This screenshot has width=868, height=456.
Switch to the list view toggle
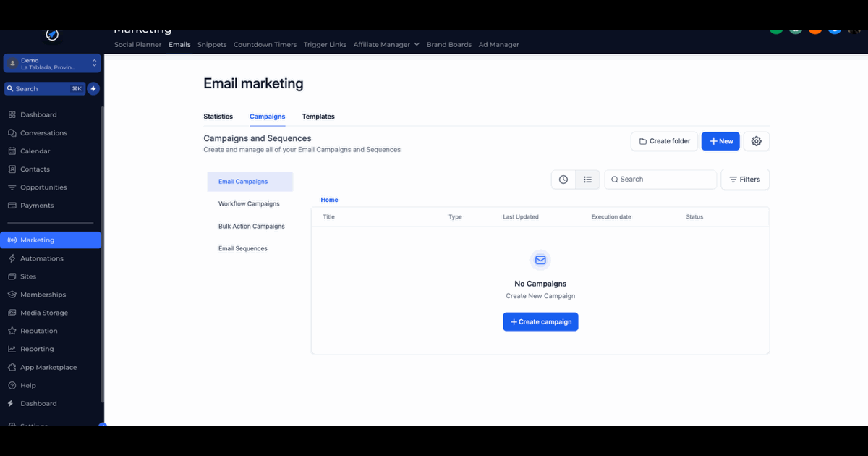pyautogui.click(x=587, y=180)
